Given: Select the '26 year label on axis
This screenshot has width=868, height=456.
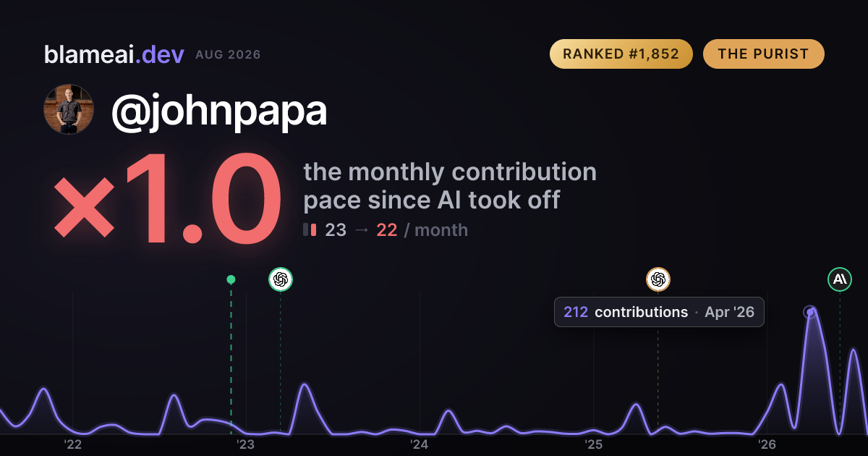Looking at the screenshot, I should 767,444.
